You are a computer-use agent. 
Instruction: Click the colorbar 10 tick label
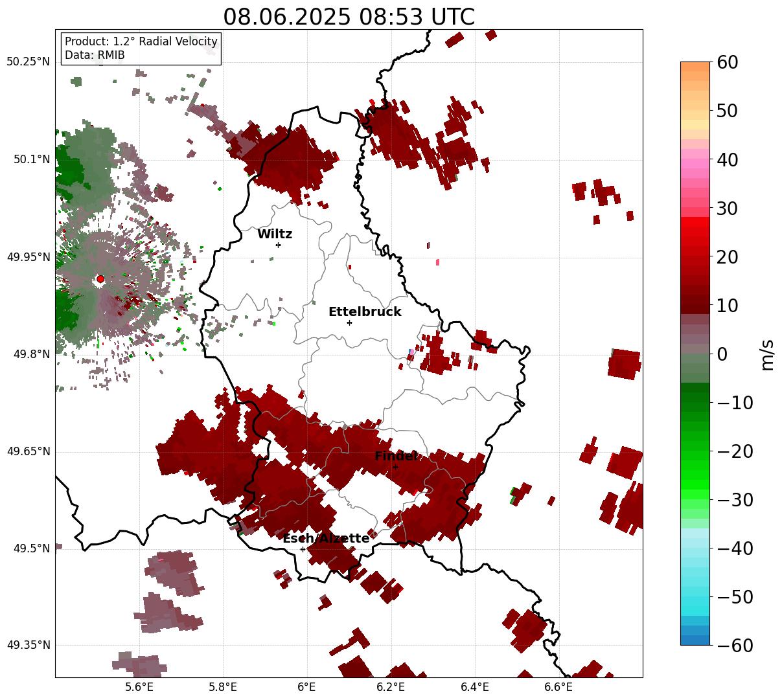(x=727, y=305)
